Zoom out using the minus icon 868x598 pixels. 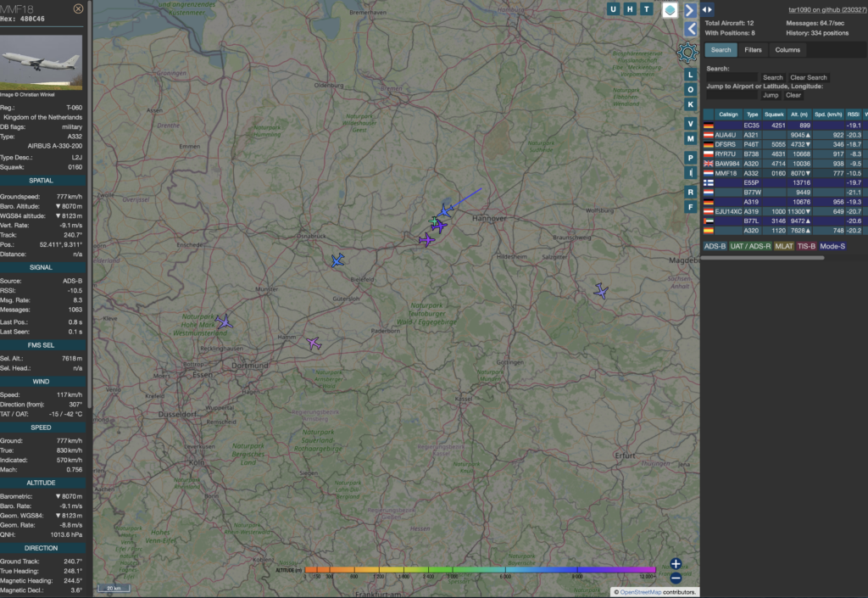click(674, 578)
